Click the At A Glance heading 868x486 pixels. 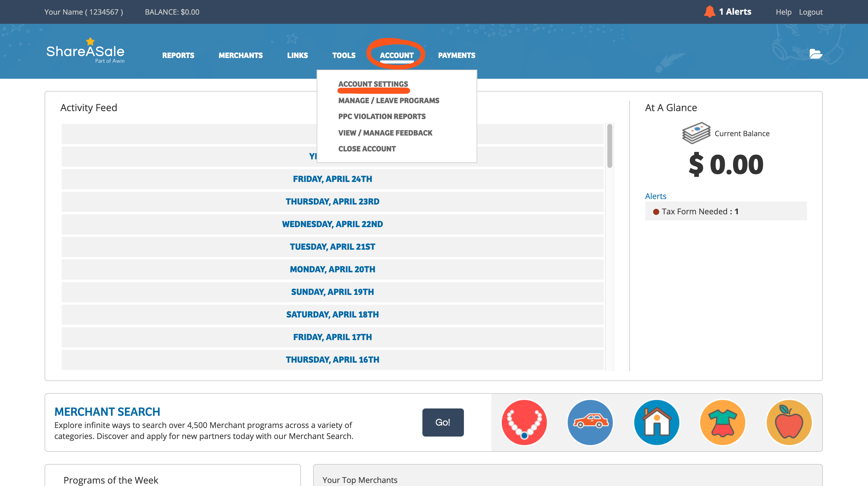(x=671, y=107)
